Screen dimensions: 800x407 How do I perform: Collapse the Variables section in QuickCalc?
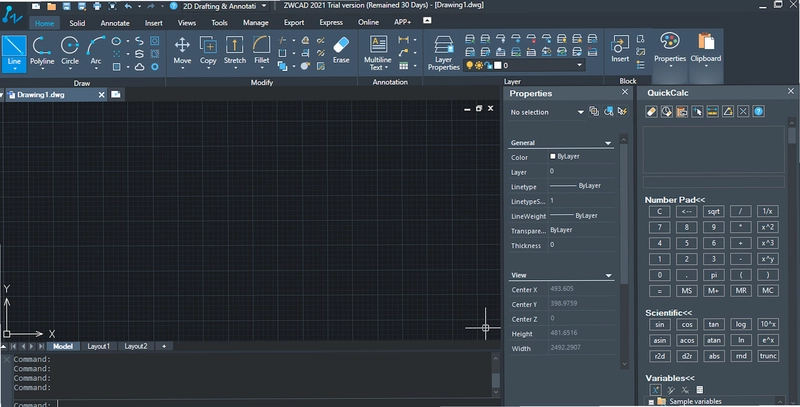[x=669, y=378]
